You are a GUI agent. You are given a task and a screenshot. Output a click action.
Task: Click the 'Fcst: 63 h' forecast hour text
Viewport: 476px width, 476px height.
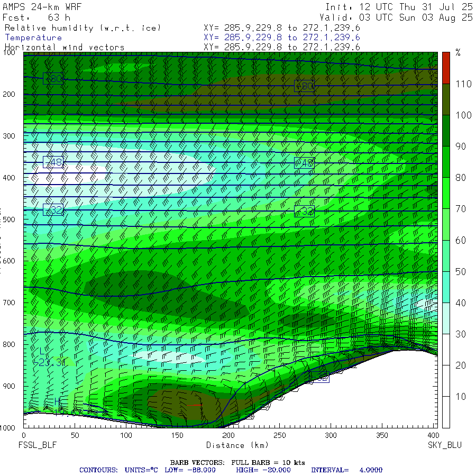(36, 17)
